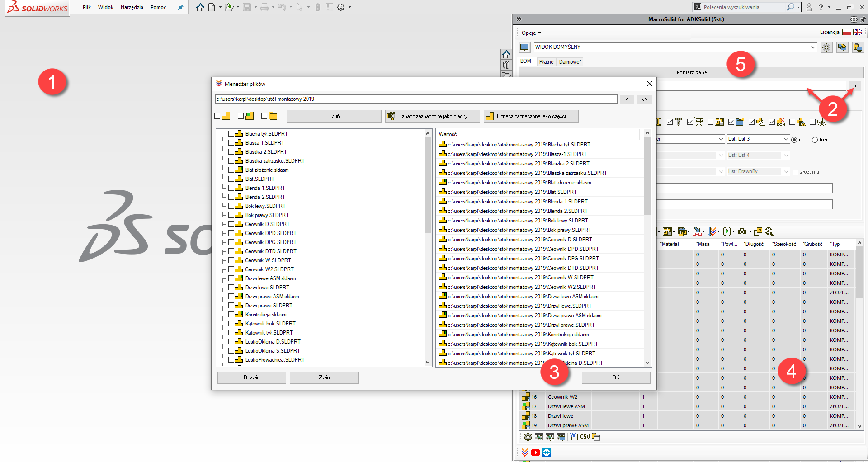The image size is (868, 462).
Task: Open the Narzędzia menu
Action: click(x=132, y=7)
